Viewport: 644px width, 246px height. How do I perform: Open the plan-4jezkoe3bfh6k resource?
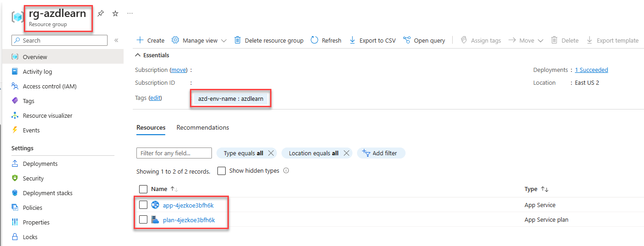coord(189,220)
